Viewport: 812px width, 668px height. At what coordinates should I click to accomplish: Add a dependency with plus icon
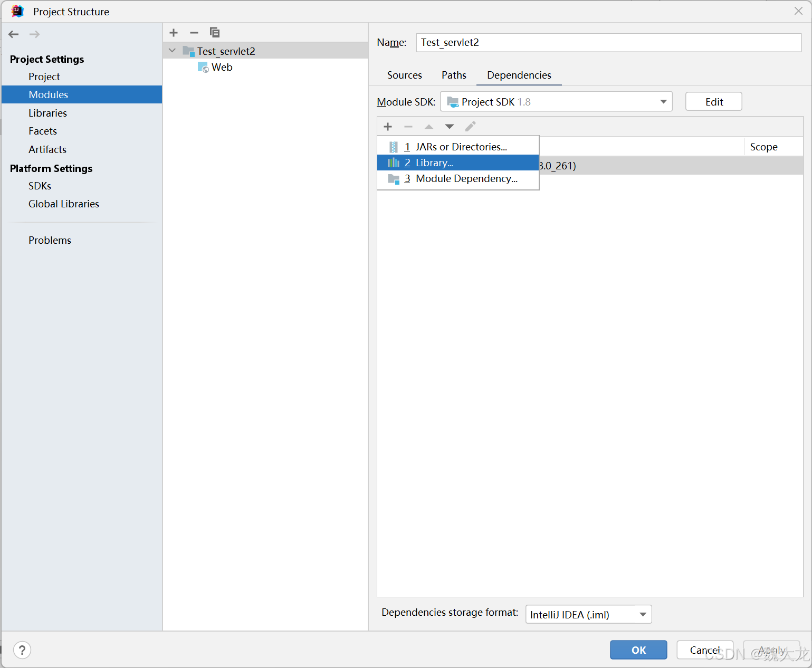388,127
